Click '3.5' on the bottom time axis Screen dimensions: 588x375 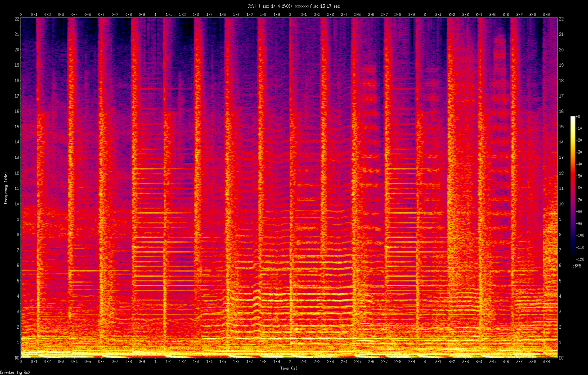492,362
